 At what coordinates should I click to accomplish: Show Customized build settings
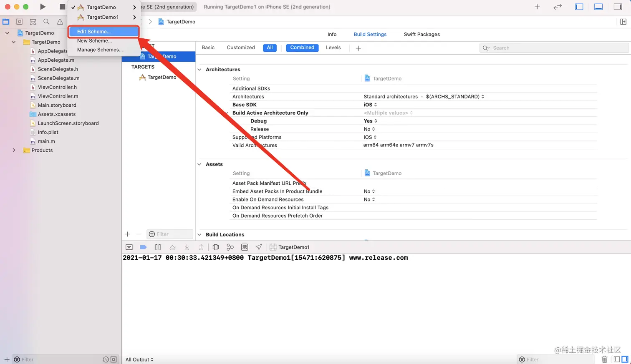[x=241, y=48]
